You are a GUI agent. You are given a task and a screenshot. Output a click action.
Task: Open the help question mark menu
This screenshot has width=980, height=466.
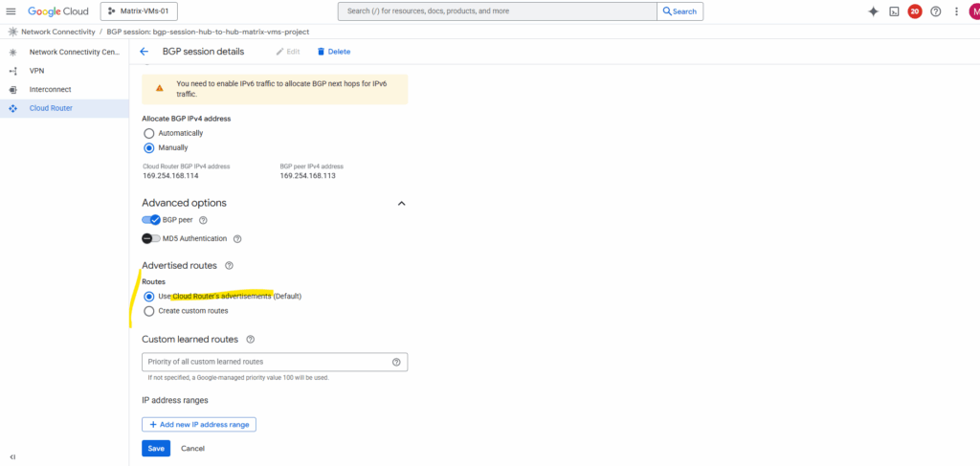coord(936,11)
